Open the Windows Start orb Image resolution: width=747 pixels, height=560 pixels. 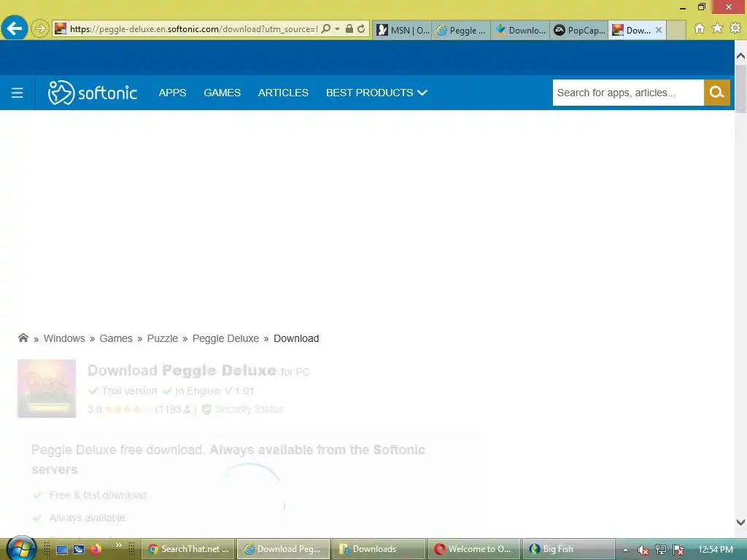coord(21,548)
